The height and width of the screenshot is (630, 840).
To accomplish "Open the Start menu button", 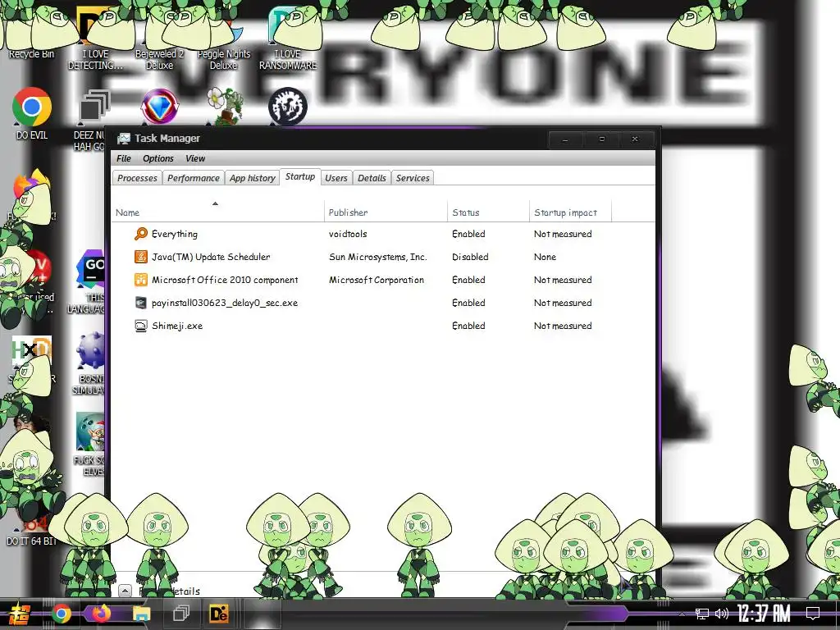I will click(x=18, y=614).
